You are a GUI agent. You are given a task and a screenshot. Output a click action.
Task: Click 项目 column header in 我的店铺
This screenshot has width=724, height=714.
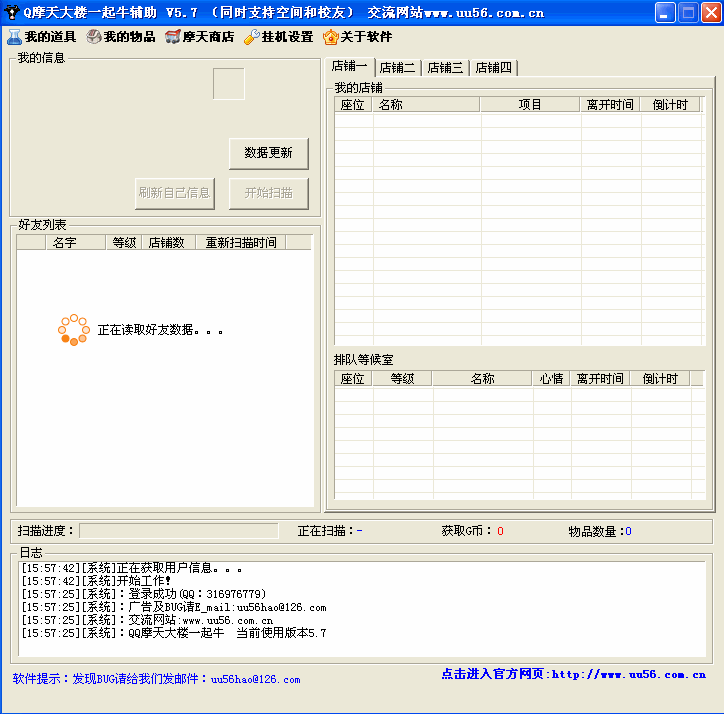tap(530, 105)
